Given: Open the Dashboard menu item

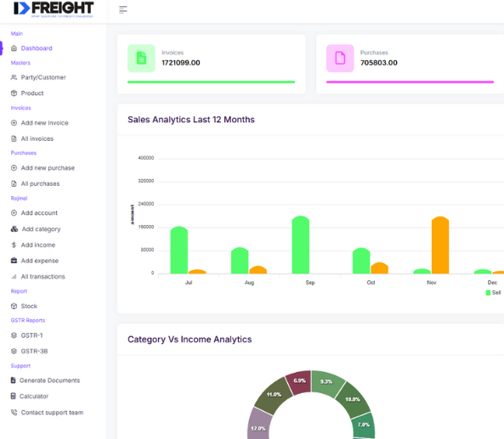Looking at the screenshot, I should coord(37,48).
